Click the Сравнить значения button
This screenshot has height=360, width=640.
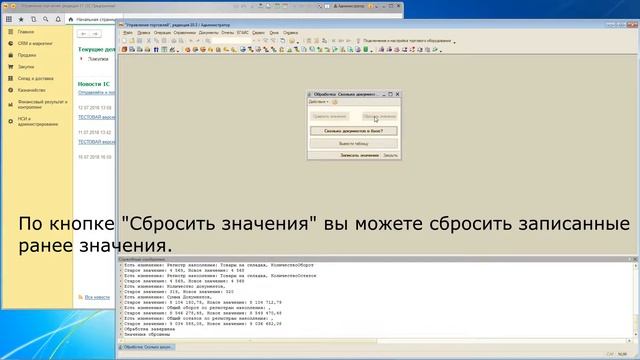click(329, 116)
